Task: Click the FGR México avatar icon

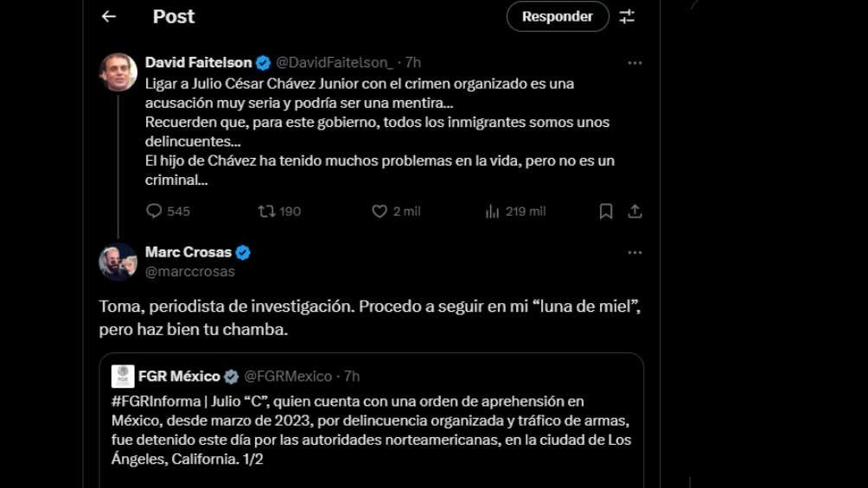Action: 123,377
